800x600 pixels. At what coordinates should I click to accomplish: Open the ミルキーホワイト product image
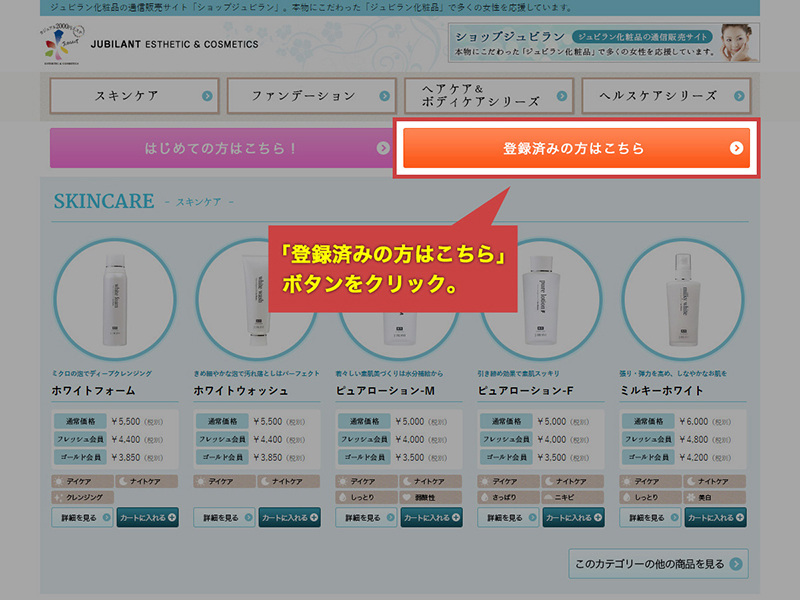click(x=683, y=299)
